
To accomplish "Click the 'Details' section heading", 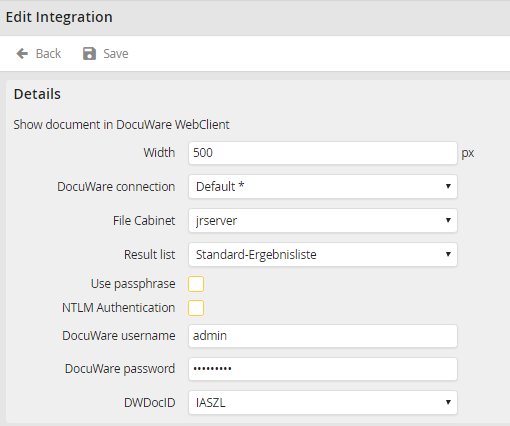I will (37, 94).
